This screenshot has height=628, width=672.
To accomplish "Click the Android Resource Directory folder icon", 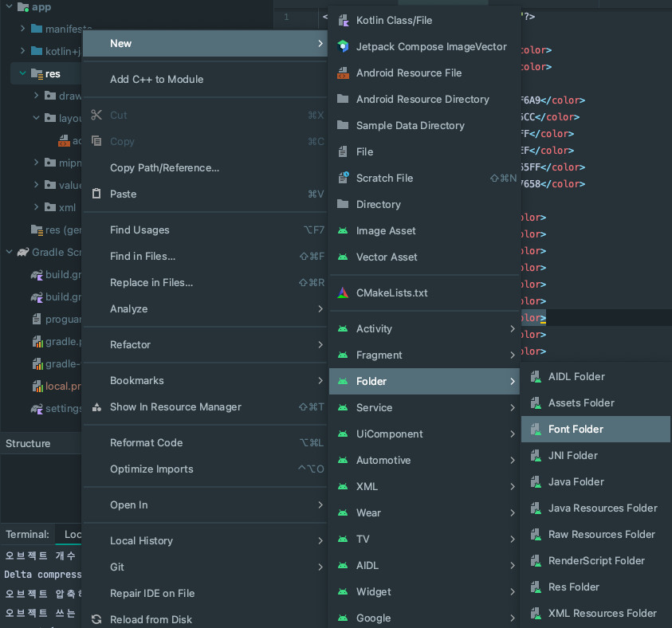I will tap(343, 99).
